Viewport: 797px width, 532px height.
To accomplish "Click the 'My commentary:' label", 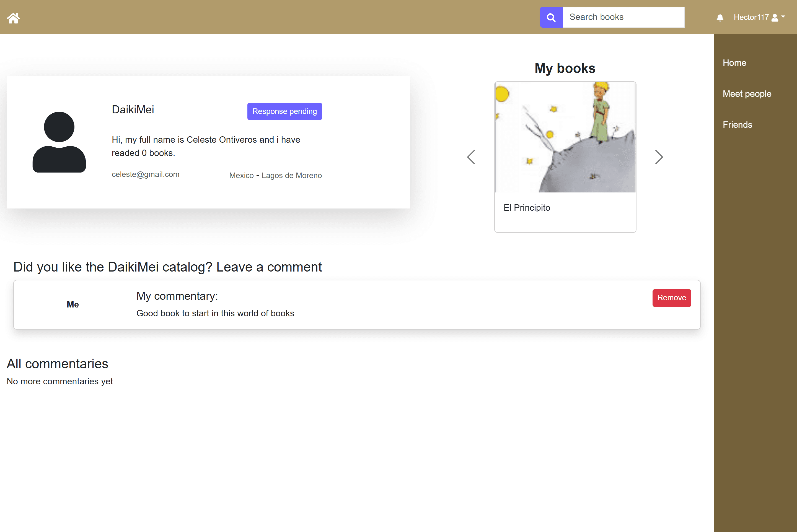I will pos(177,296).
